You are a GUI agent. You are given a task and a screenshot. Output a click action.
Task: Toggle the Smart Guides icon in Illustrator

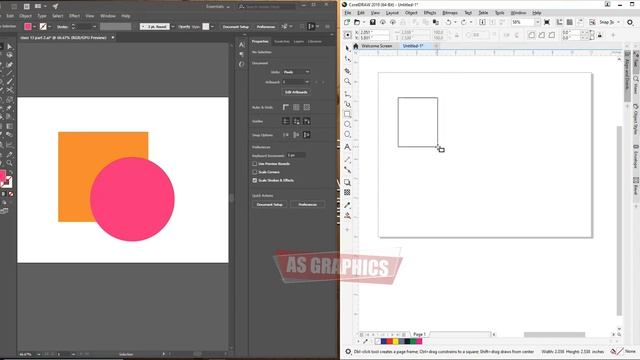(307, 121)
